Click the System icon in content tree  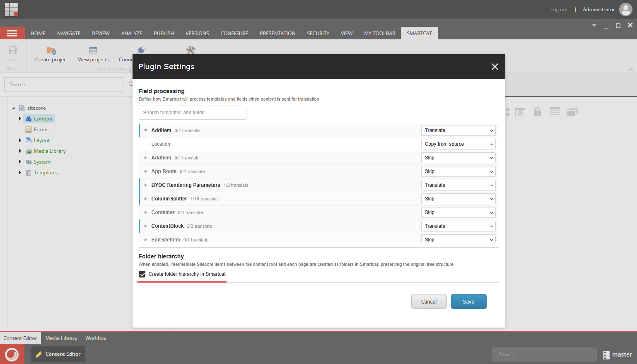tap(29, 162)
